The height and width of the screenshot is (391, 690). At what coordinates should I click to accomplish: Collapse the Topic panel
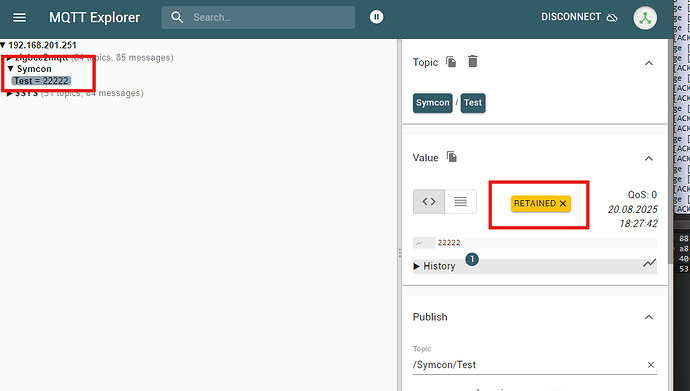coord(649,63)
